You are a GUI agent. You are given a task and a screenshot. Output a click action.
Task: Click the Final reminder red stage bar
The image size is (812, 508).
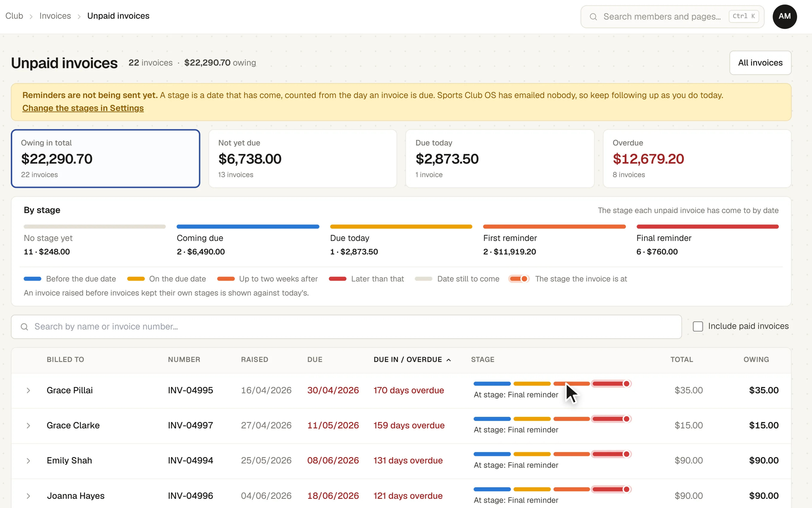point(707,227)
